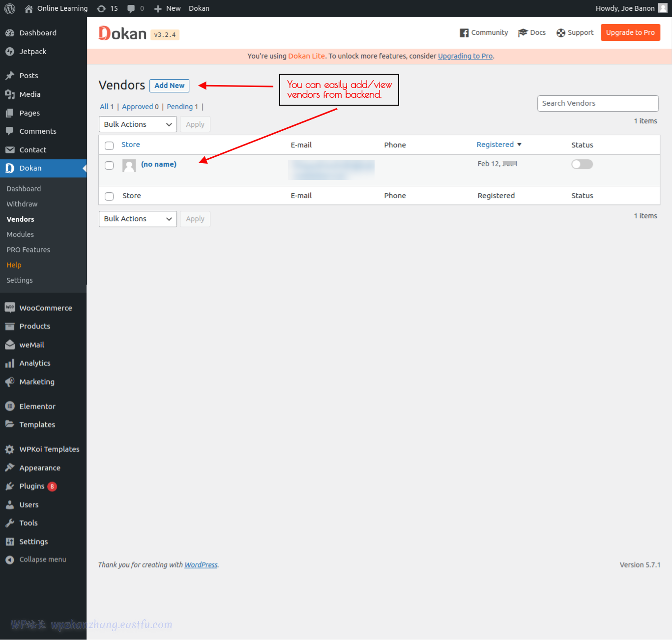Click the Collapse menu arrow icon
The width and height of the screenshot is (672, 640).
[10, 560]
